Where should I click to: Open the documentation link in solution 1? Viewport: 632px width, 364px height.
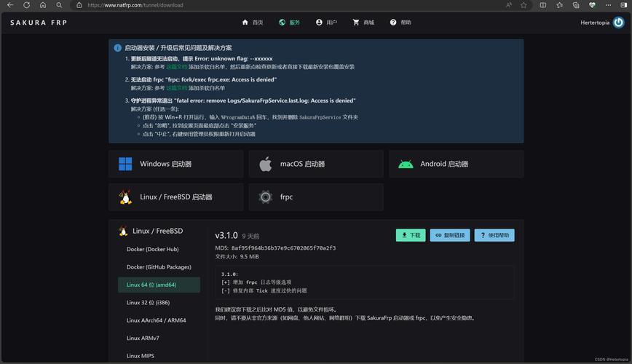coord(176,67)
